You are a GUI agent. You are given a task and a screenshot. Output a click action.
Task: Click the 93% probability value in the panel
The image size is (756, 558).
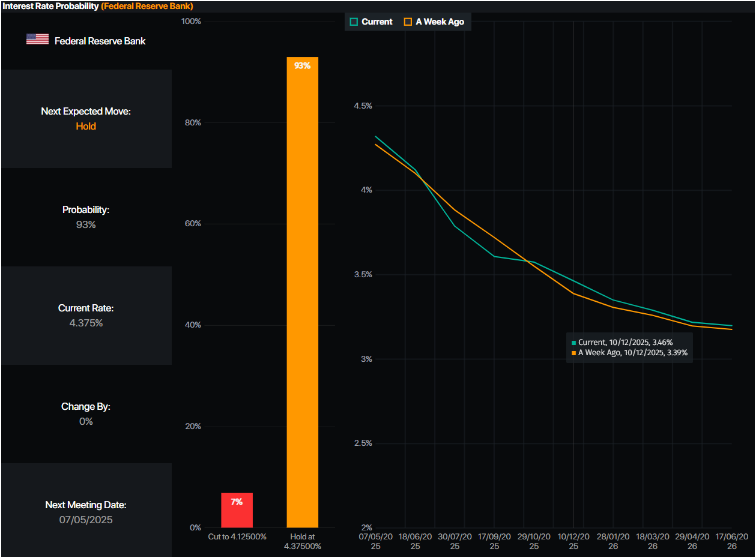click(x=86, y=224)
